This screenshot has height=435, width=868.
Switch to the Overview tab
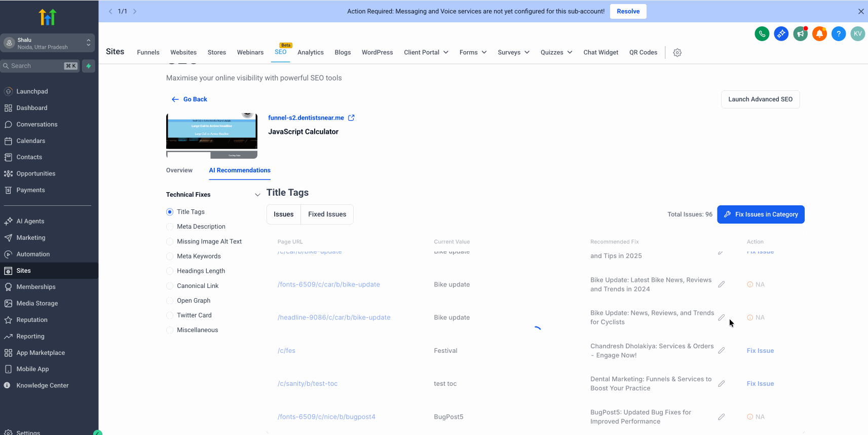(179, 170)
